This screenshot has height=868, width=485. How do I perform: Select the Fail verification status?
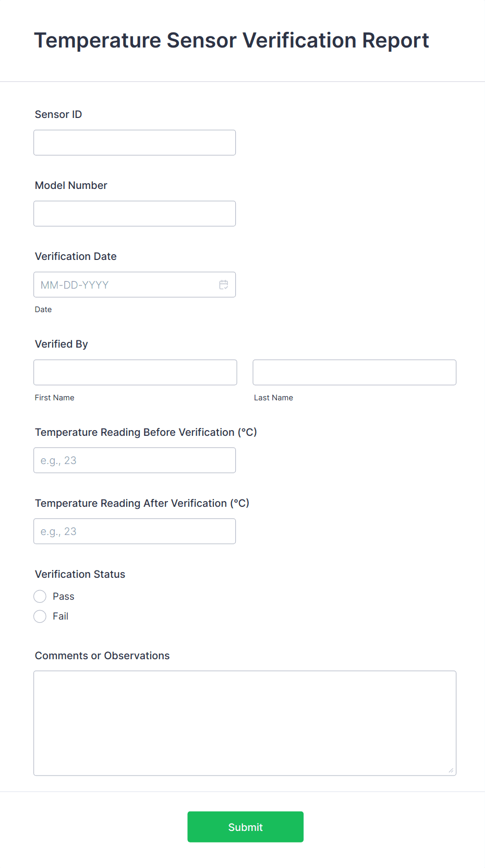click(x=40, y=616)
